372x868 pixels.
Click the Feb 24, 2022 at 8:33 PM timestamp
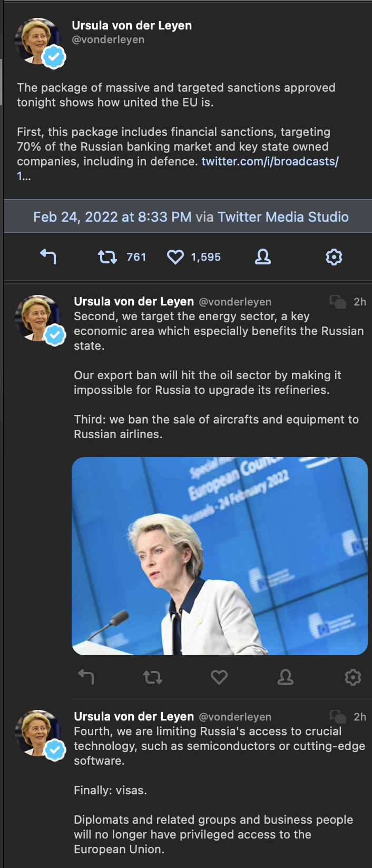(112, 217)
